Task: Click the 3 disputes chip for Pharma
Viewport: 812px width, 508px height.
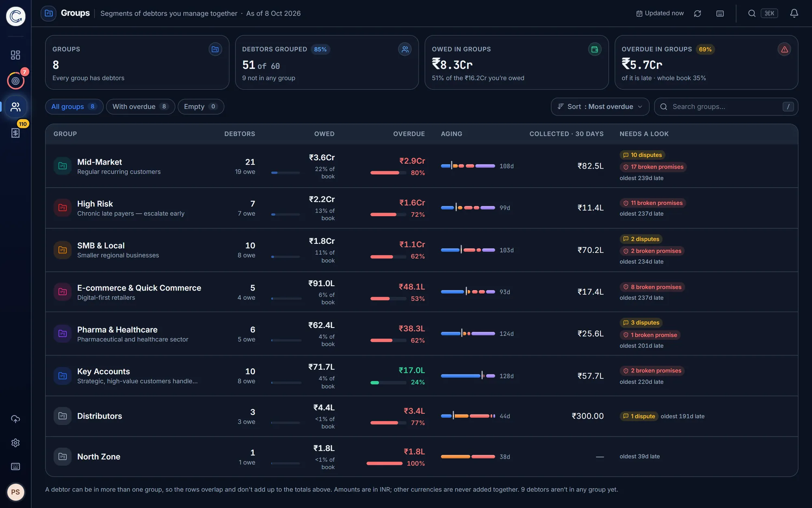Action: point(641,323)
